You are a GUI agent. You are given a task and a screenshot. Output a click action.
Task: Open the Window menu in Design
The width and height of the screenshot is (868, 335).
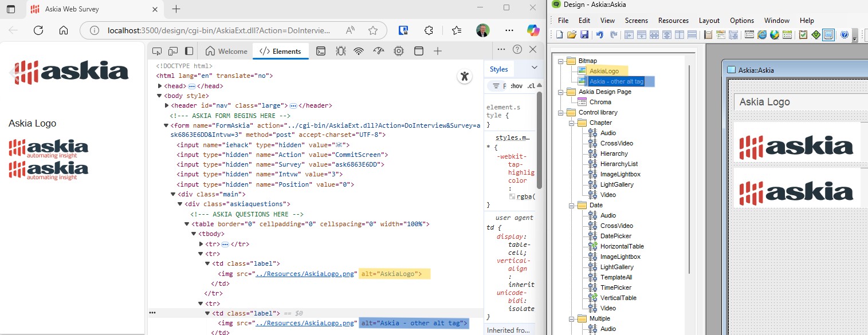pos(777,21)
